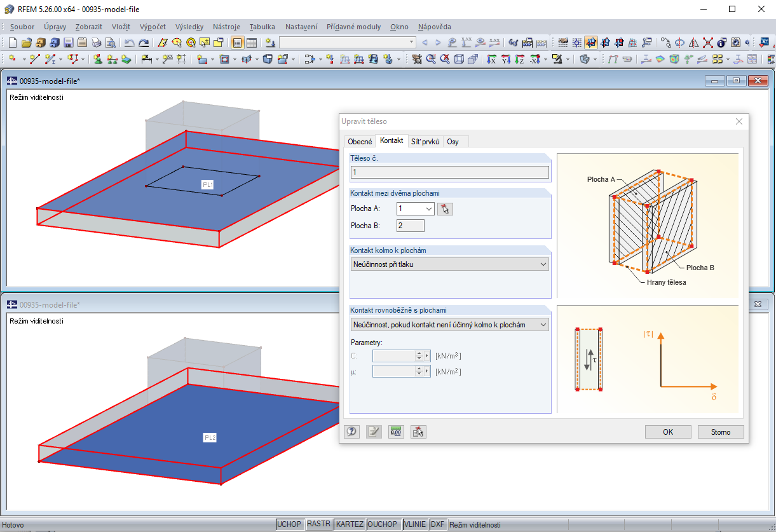Open Print preview magnifier icon
Screen dimensions: 776x532
pyautogui.click(x=111, y=43)
